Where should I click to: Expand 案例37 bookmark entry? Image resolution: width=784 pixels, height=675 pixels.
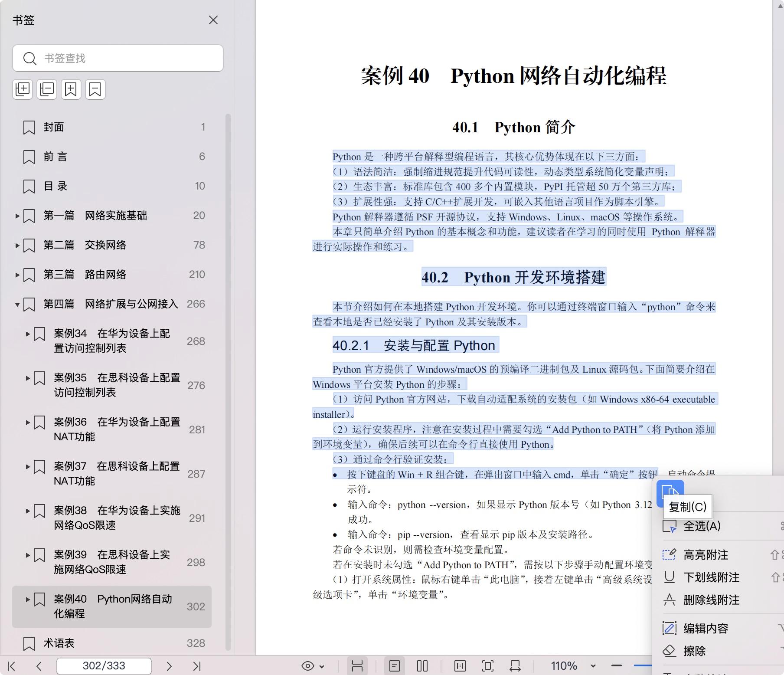click(28, 467)
